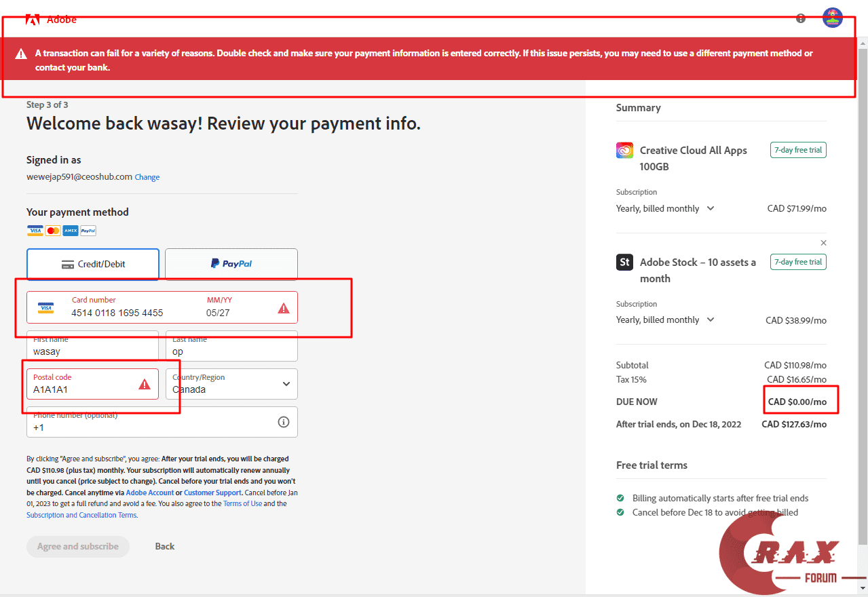Click the Postal code field
The image size is (868, 597).
[x=93, y=384]
